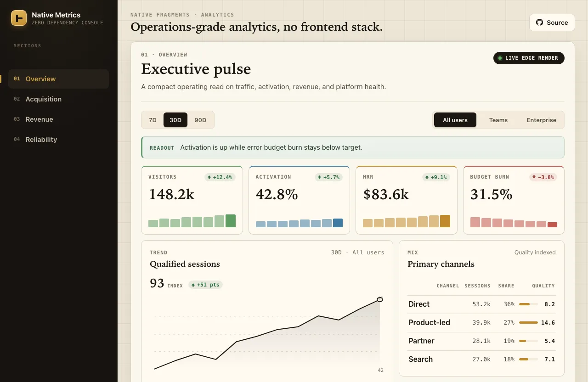Click the GitHub icon in Source button
588x382 pixels.
(x=540, y=22)
